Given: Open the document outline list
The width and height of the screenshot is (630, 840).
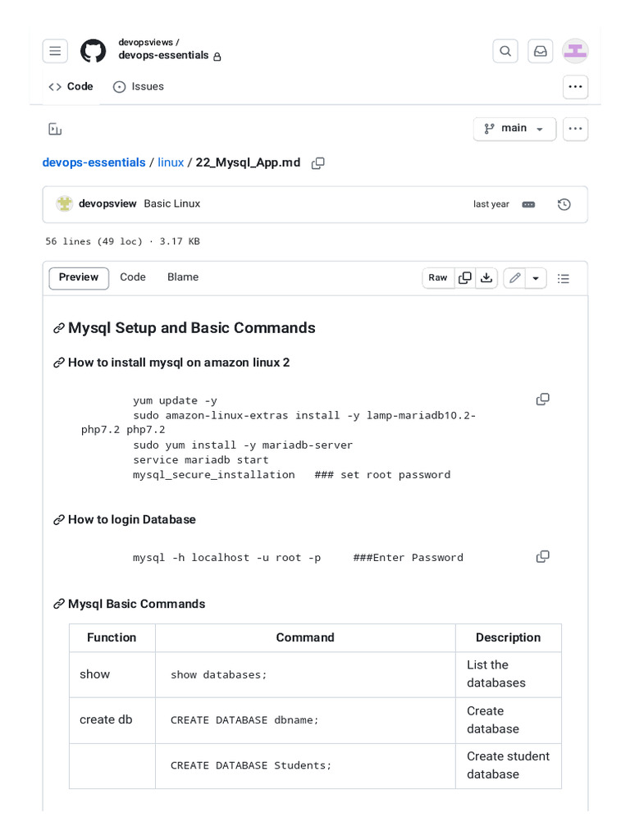Looking at the screenshot, I should tap(564, 278).
